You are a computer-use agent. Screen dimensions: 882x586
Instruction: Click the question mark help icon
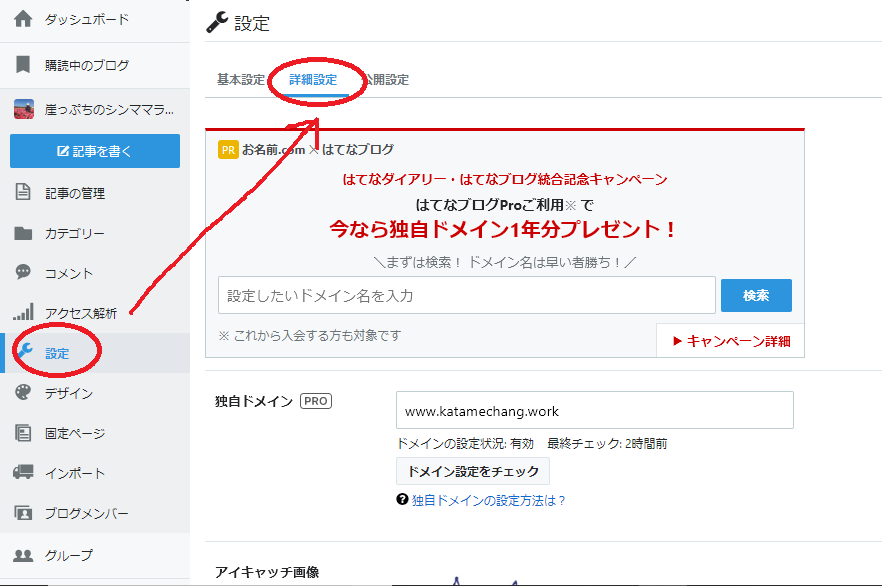coord(402,499)
